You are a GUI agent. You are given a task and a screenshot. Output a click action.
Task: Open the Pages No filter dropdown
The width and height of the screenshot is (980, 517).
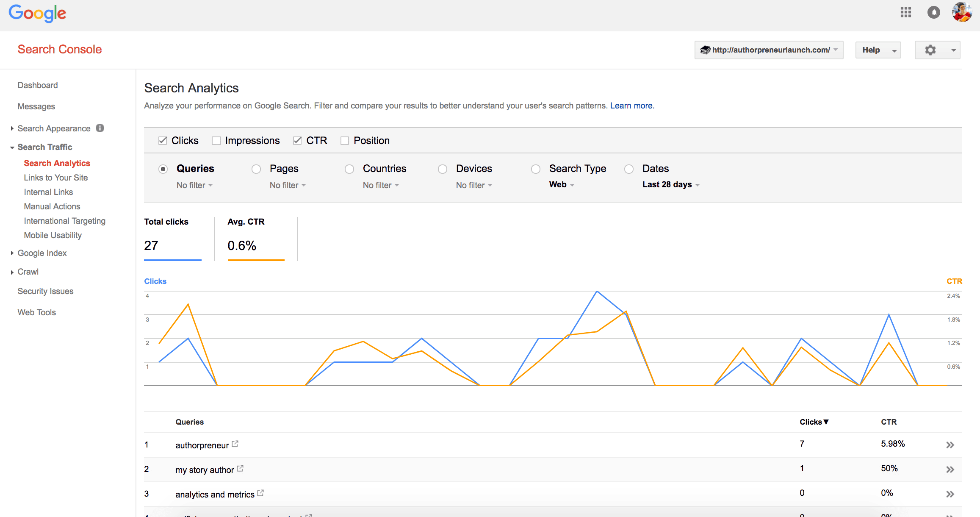[x=288, y=185]
